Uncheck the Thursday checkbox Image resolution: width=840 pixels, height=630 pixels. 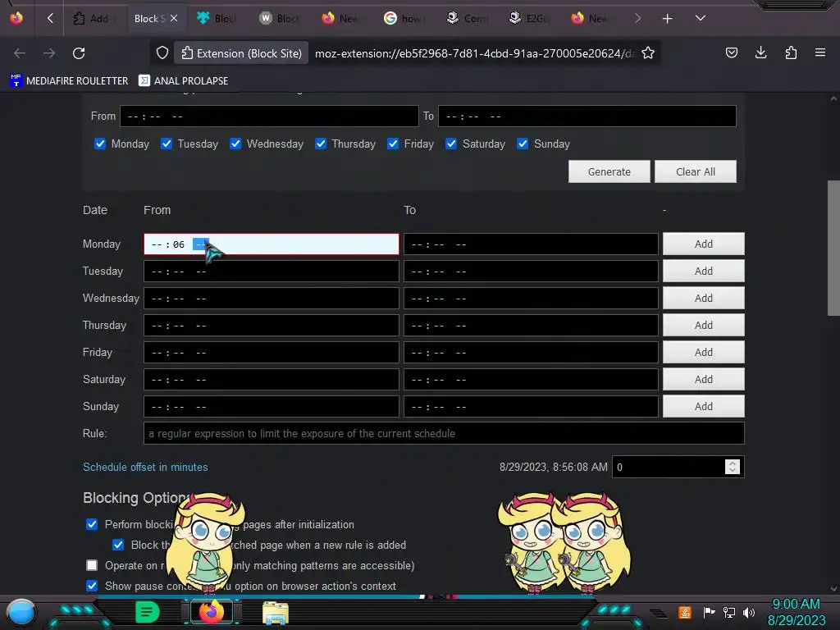coord(321,144)
